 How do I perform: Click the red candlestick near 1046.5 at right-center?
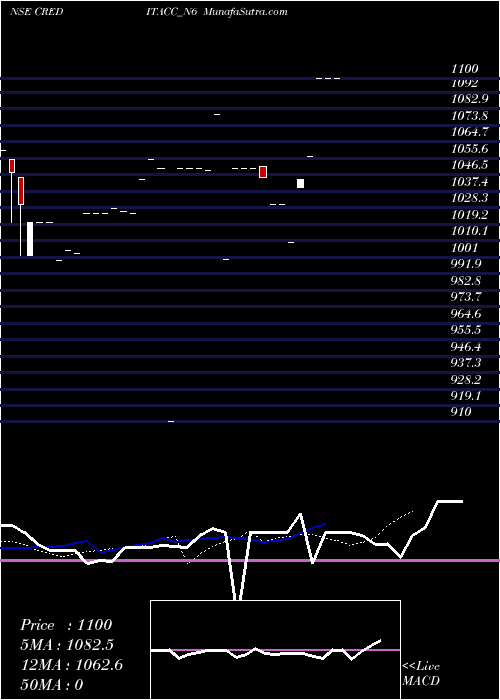tap(263, 171)
